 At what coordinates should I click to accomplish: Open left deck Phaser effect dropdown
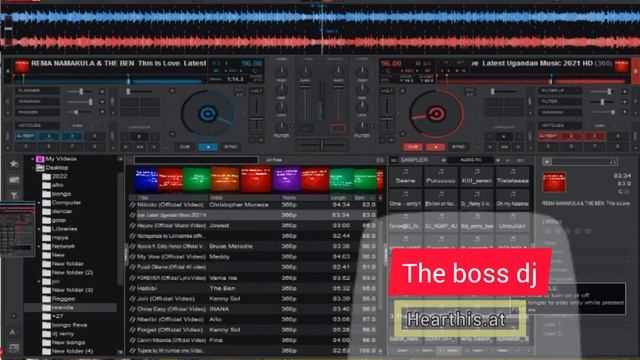pos(37,112)
